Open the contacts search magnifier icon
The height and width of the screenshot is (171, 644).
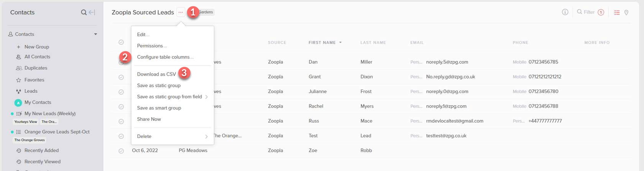pyautogui.click(x=84, y=12)
